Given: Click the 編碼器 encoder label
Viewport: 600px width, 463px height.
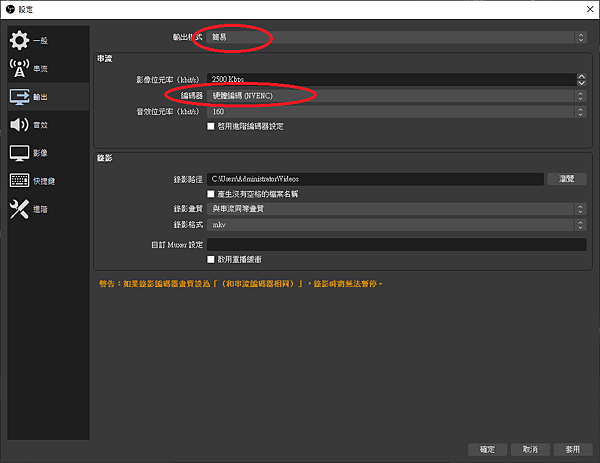Looking at the screenshot, I should click(x=191, y=96).
